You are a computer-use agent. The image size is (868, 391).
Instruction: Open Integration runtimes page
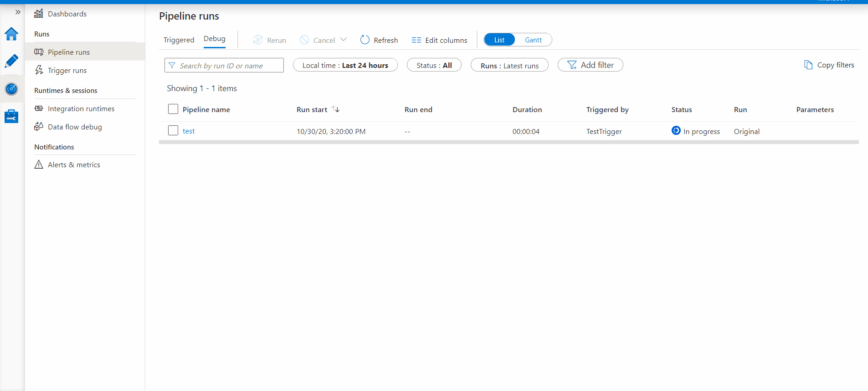click(x=81, y=108)
